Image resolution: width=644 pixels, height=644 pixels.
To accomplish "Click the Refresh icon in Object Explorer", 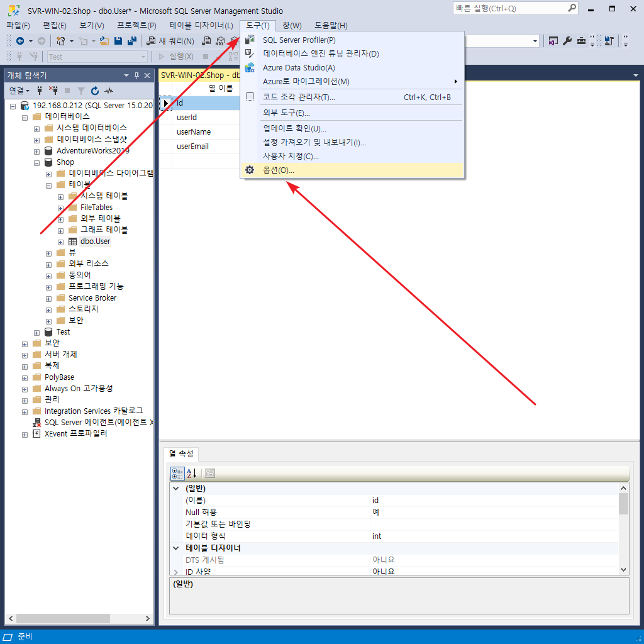I will 95,91.
